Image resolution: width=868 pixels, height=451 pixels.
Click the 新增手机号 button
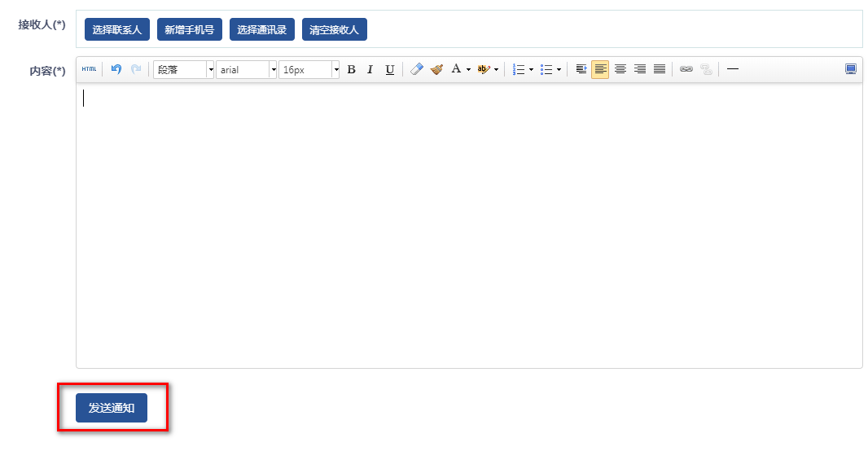point(190,29)
